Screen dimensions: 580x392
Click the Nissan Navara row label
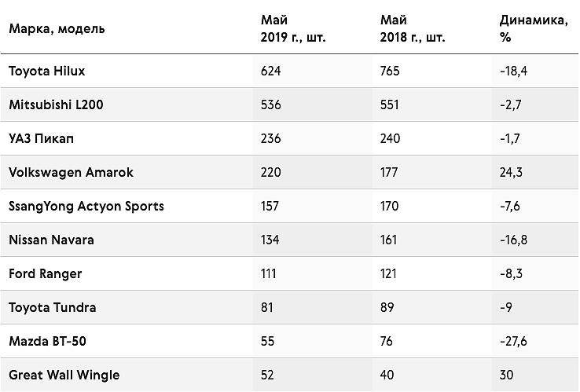[51, 240]
